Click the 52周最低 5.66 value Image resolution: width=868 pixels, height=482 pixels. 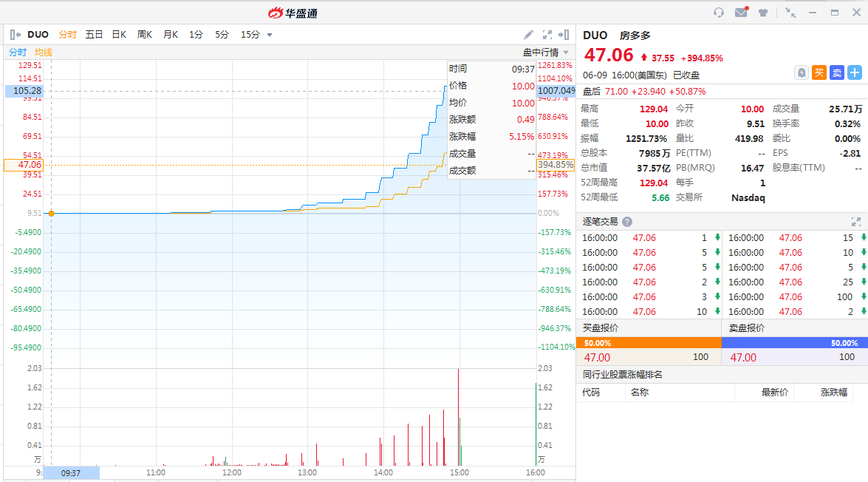[x=660, y=198]
